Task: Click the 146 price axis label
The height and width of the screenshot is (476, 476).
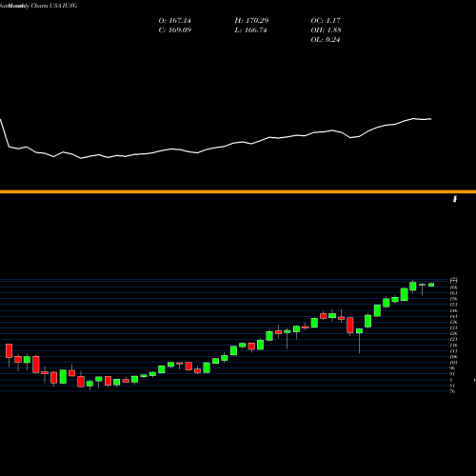Action: [x=454, y=310]
